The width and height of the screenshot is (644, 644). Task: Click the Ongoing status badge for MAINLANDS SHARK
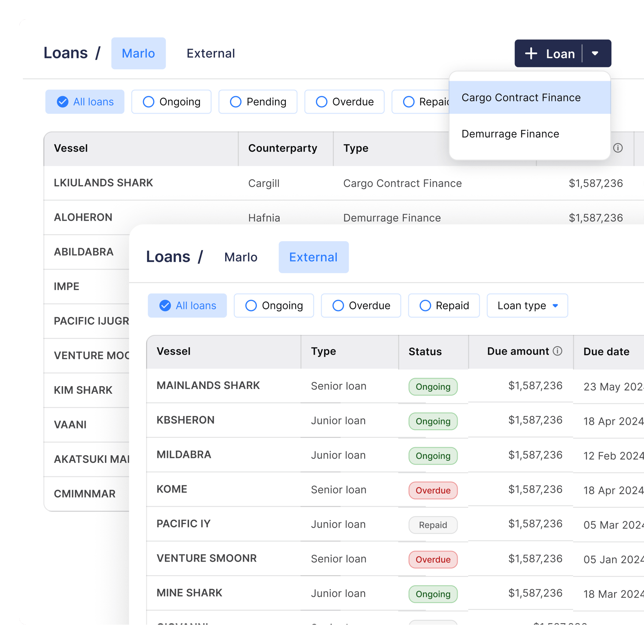[433, 387]
